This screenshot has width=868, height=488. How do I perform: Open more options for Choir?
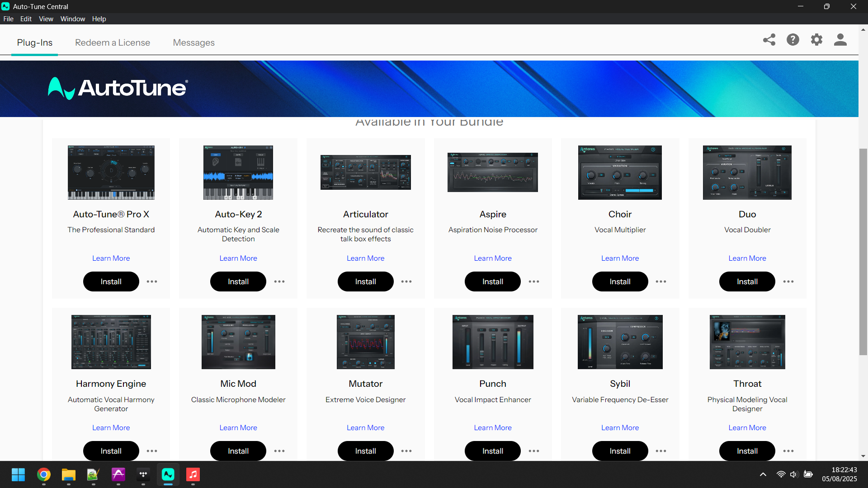pos(661,282)
